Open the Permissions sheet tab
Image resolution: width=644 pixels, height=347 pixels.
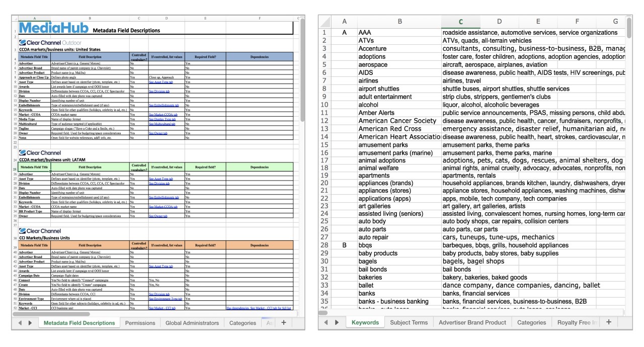pyautogui.click(x=140, y=323)
